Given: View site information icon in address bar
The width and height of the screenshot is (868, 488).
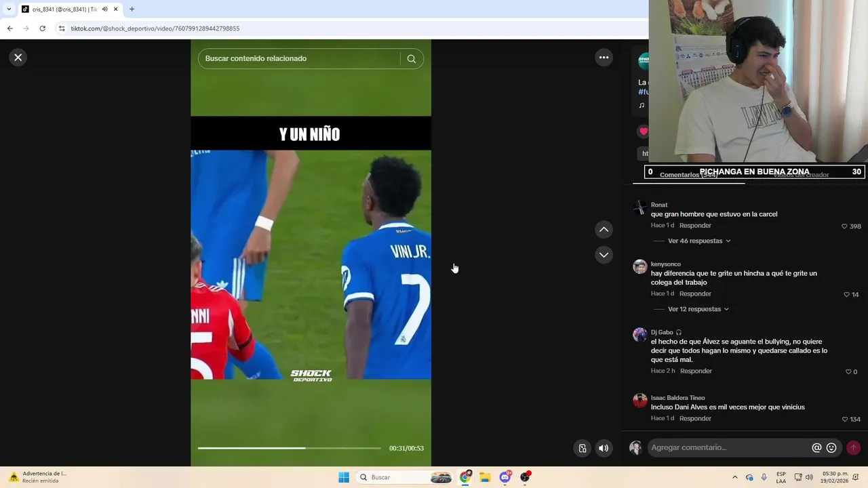Looking at the screenshot, I should (x=62, y=28).
